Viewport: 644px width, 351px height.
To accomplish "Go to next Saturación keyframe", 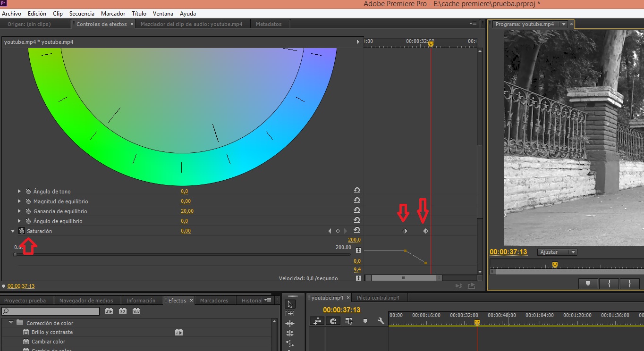I will coord(346,231).
